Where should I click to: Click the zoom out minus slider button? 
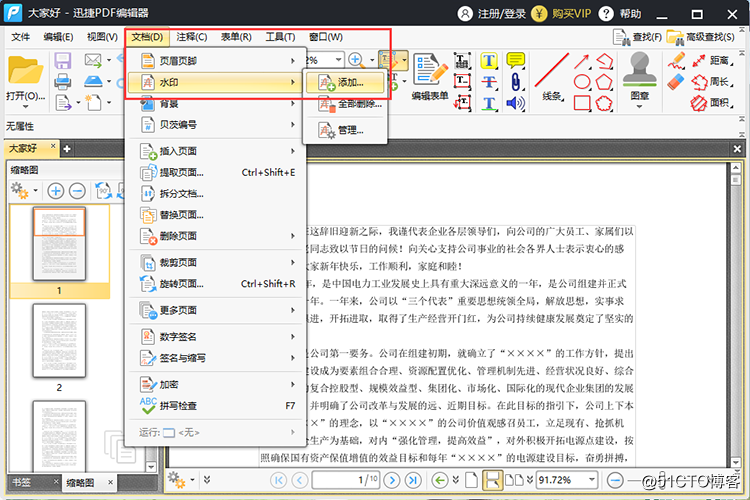615,479
